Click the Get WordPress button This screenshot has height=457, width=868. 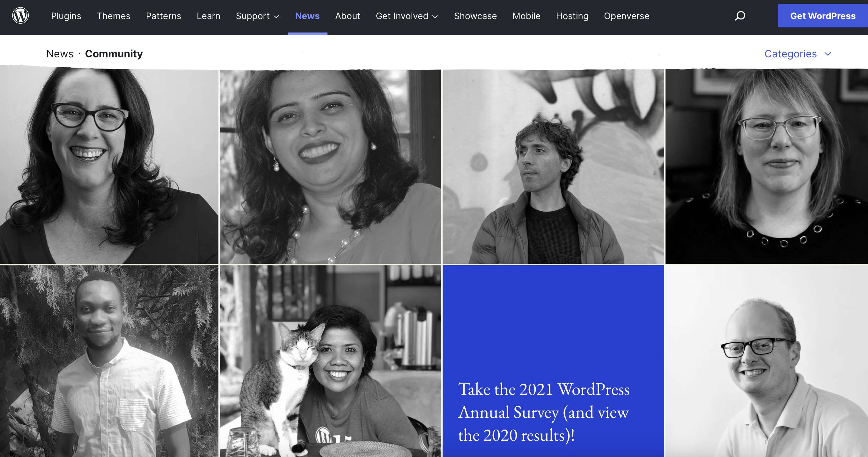click(823, 16)
